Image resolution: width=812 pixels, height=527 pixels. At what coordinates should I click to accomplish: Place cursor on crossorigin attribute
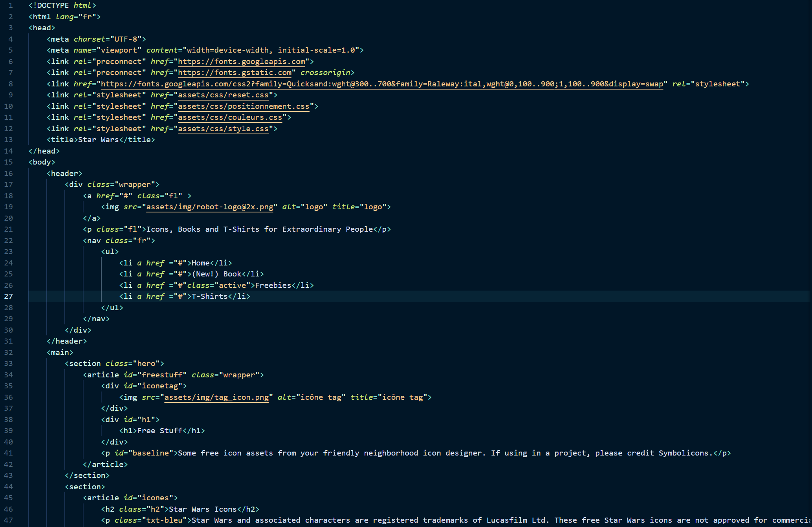(x=325, y=73)
